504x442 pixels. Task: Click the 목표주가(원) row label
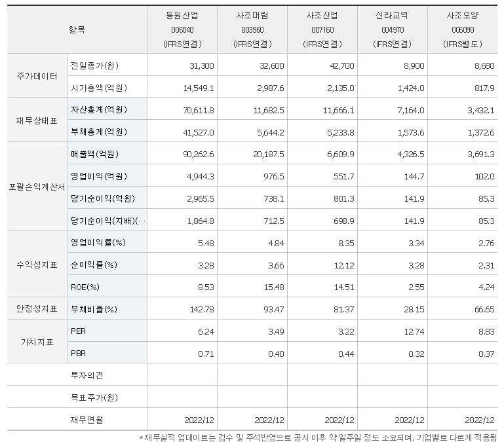point(94,397)
